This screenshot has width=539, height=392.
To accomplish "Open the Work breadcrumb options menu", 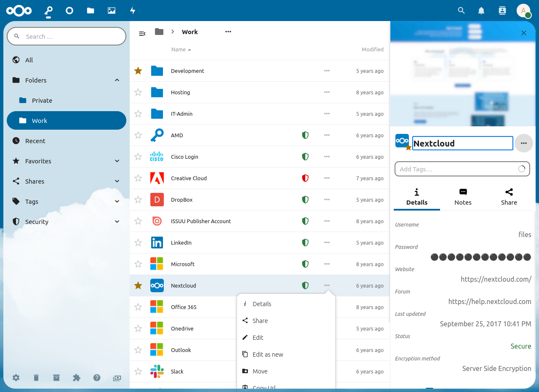I will (228, 32).
